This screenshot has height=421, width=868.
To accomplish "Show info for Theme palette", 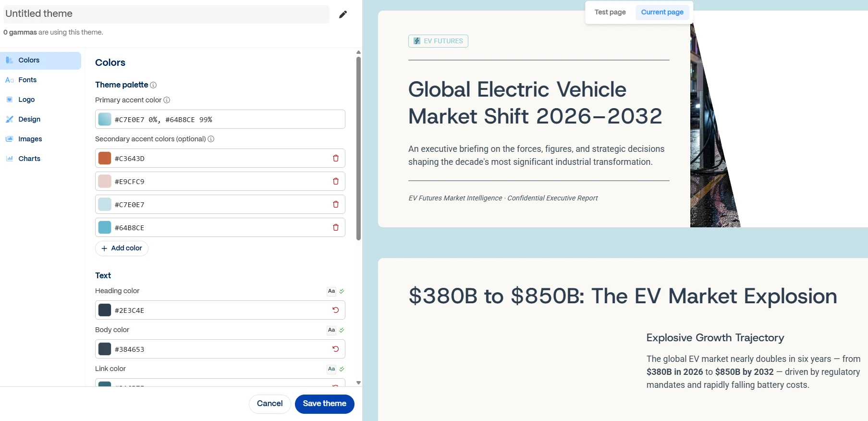I will pos(153,85).
